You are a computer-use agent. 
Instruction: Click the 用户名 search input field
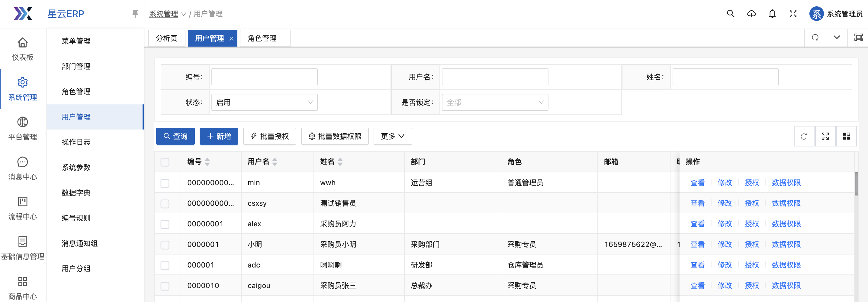495,77
